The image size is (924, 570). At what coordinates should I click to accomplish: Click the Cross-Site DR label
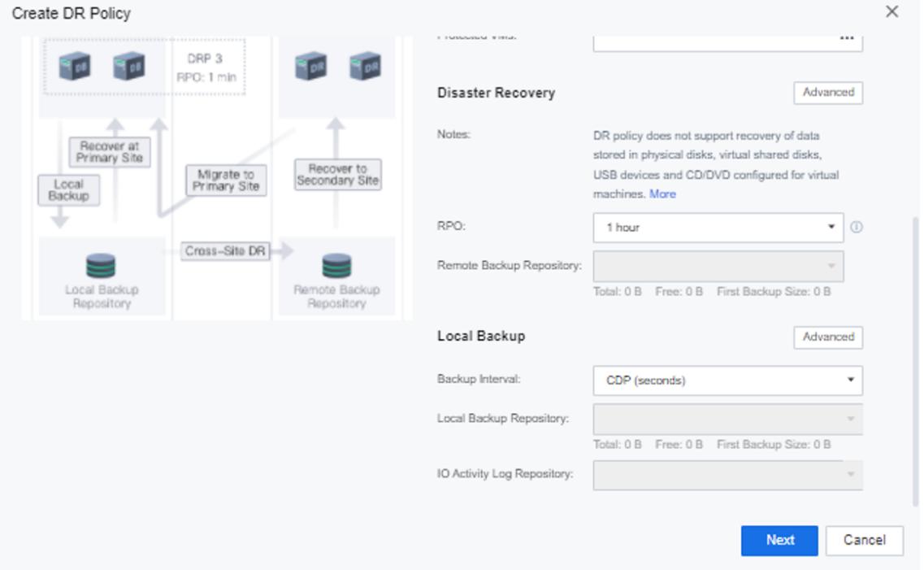[x=225, y=251]
